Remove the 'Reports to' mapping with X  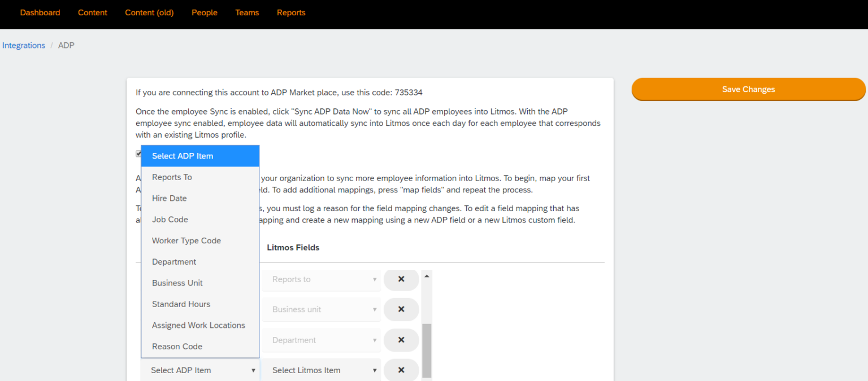coord(401,279)
